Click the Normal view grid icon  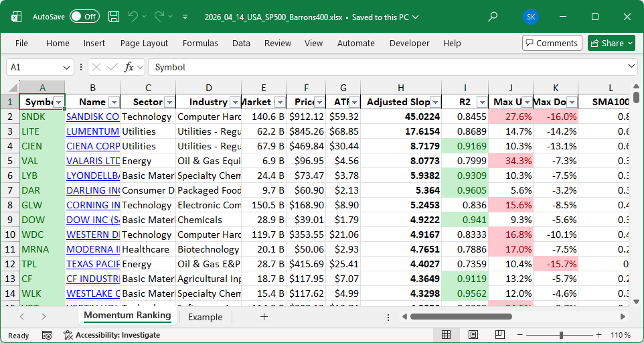click(447, 335)
